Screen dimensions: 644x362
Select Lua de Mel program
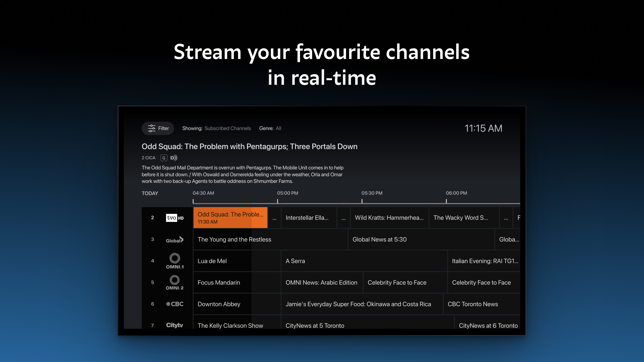[x=237, y=261]
